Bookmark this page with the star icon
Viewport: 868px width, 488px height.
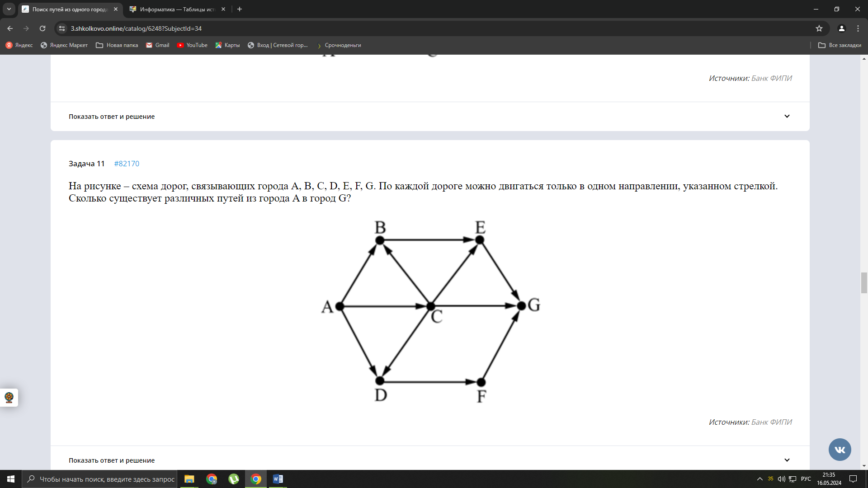coord(819,28)
